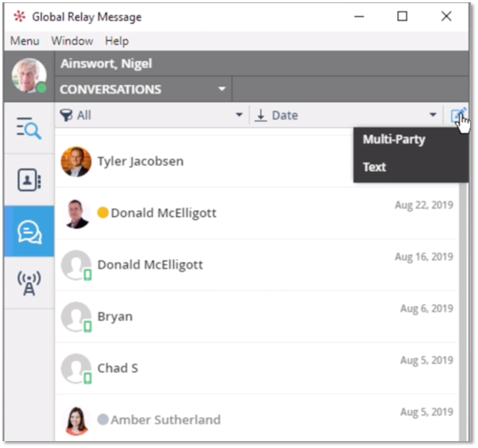This screenshot has width=478, height=448.
Task: Click the Global Relay asterisk logo
Action: coord(19,16)
